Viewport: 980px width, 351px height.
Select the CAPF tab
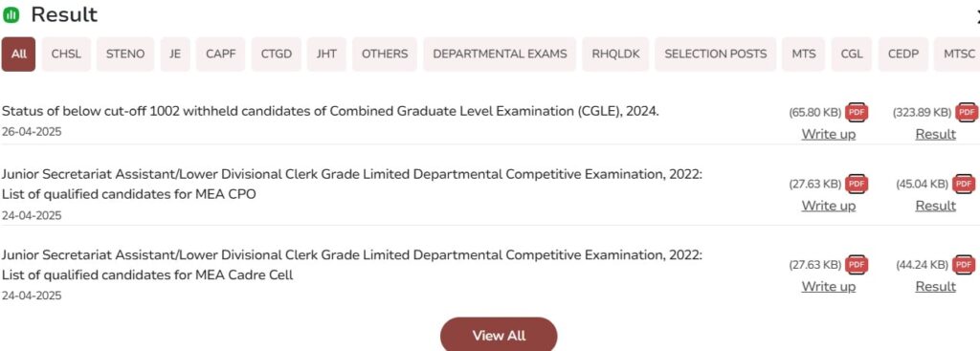point(221,55)
